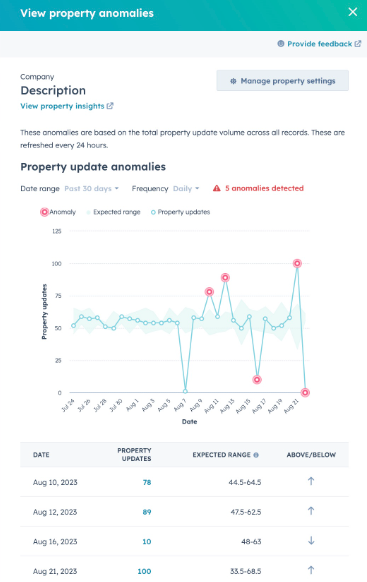
Task: Click the Provide feedback external link icon
Action: (358, 44)
